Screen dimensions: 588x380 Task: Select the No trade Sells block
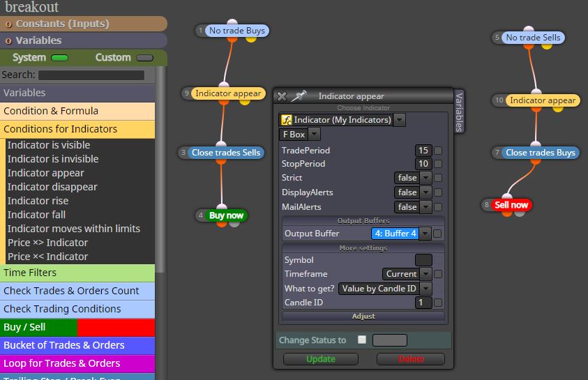[x=533, y=38]
